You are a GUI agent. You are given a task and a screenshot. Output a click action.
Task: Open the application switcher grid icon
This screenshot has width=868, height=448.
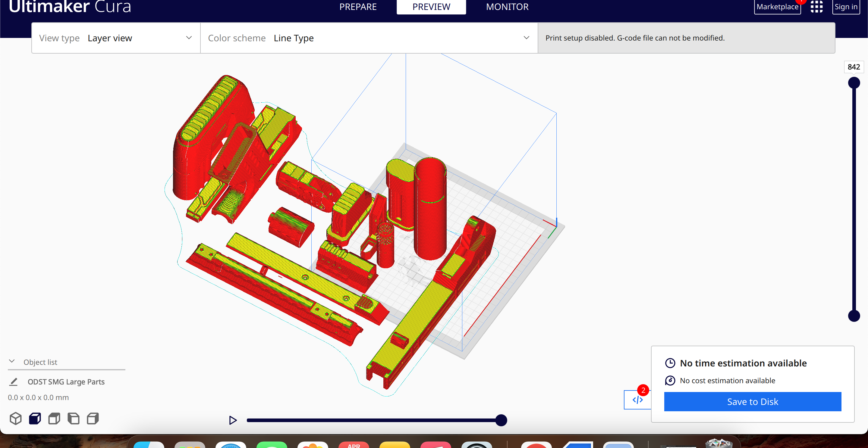816,7
